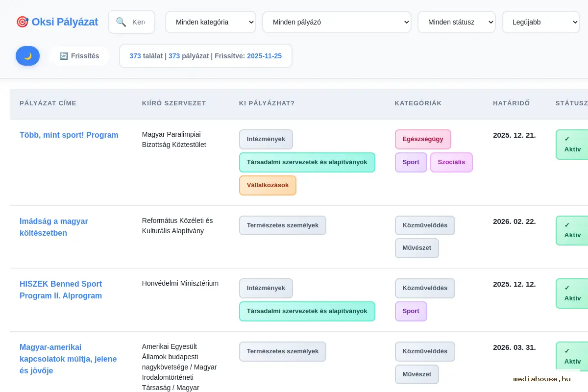Click Sport tag in the HISZEK row
The width and height of the screenshot is (588, 392).
tap(411, 311)
